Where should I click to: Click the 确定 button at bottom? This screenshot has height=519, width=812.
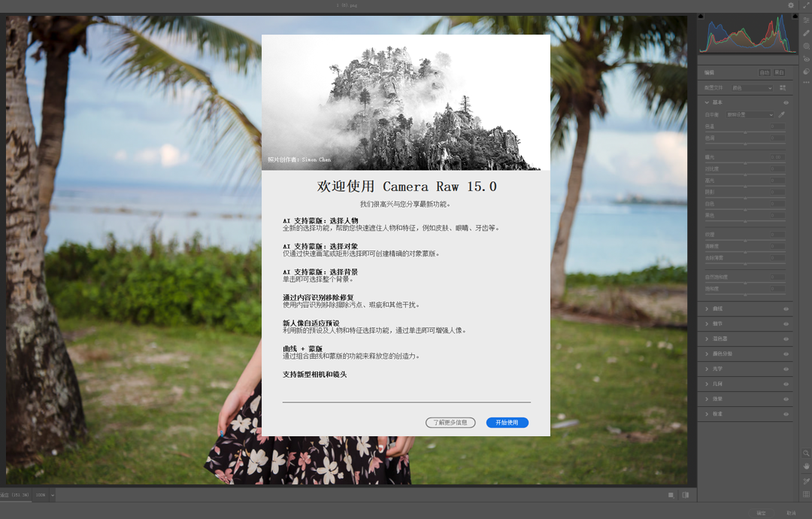[761, 513]
